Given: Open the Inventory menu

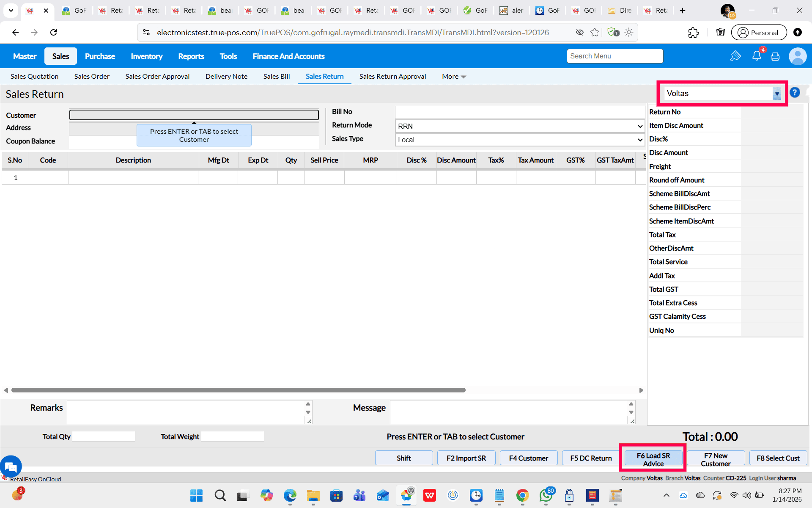Looking at the screenshot, I should 146,56.
